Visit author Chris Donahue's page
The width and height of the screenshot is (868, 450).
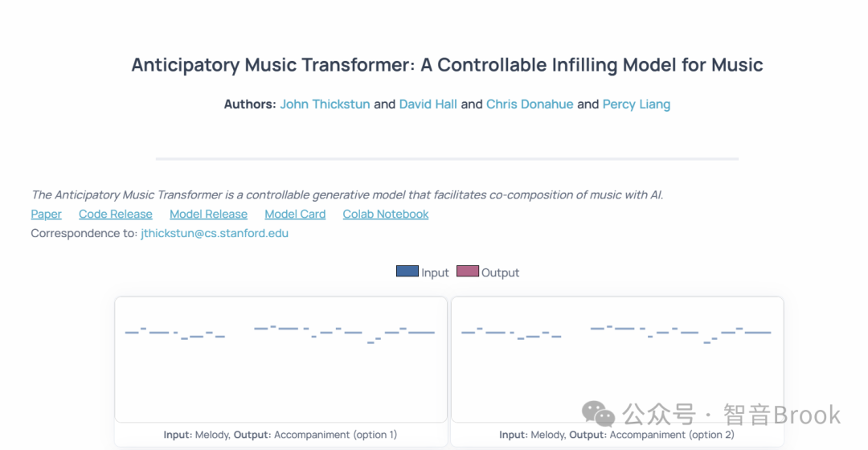(x=530, y=104)
